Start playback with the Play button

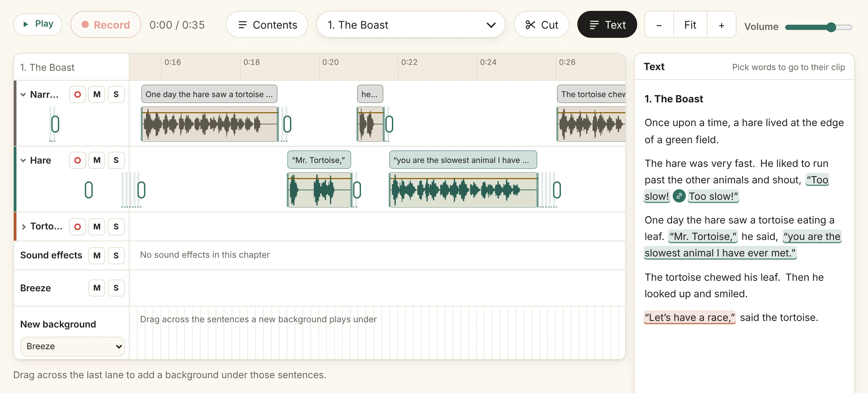point(38,24)
